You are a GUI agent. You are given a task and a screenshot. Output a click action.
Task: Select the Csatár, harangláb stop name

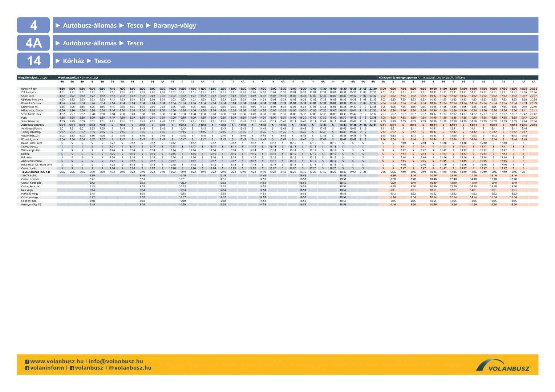[x=31, y=183]
